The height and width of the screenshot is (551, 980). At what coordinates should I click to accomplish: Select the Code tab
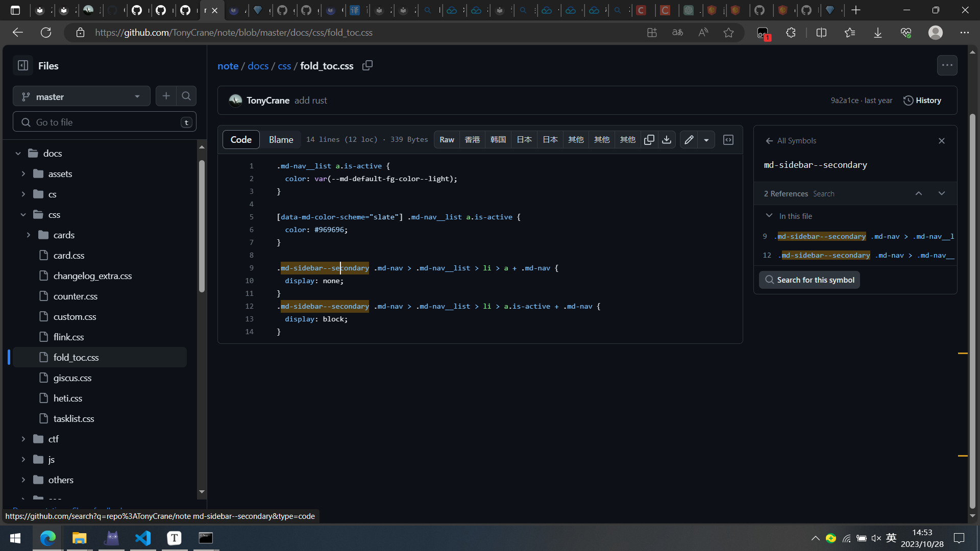click(241, 140)
